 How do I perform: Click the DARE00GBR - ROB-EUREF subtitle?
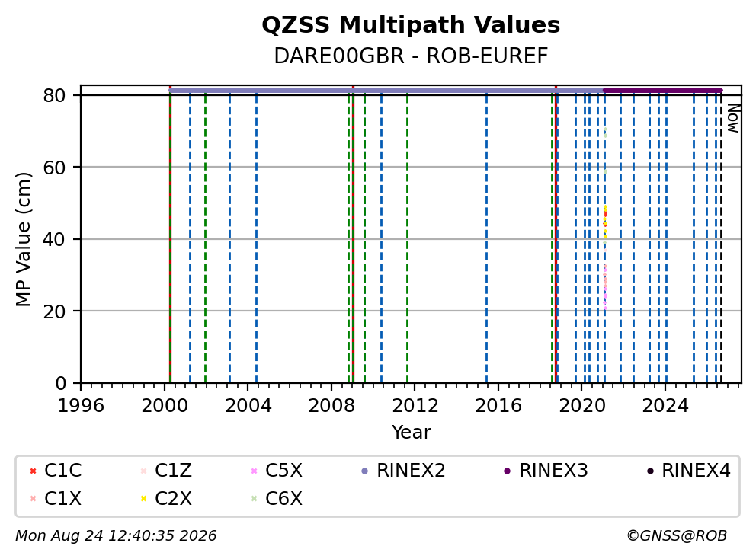[x=411, y=56]
